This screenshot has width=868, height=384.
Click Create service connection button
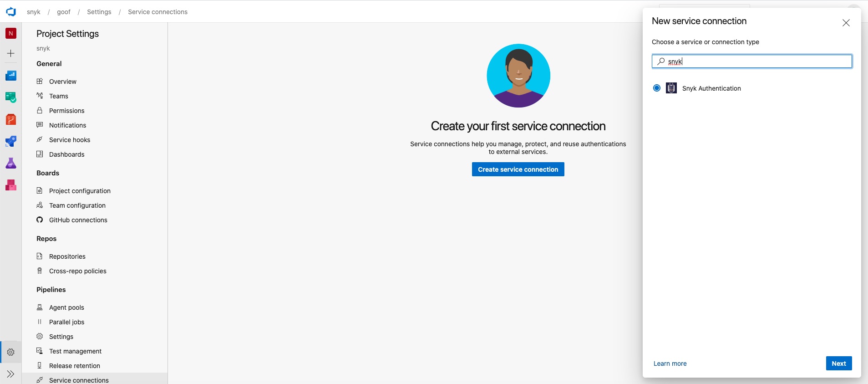pos(518,169)
